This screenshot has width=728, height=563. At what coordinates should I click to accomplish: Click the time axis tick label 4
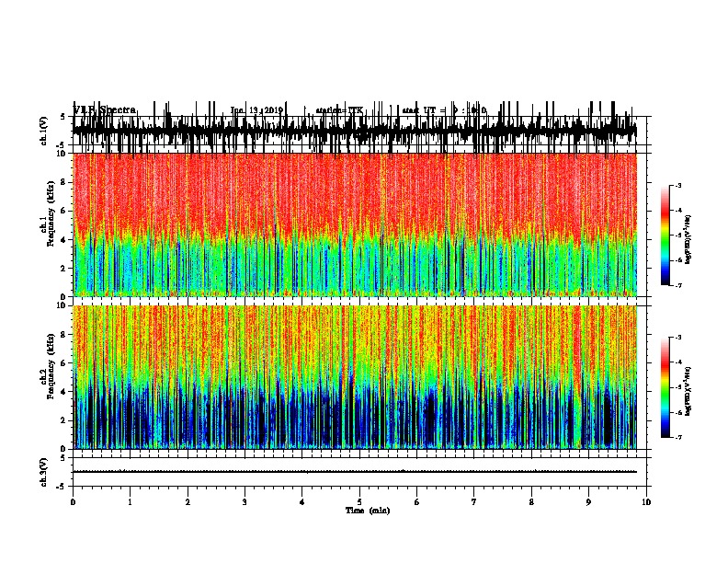302,502
